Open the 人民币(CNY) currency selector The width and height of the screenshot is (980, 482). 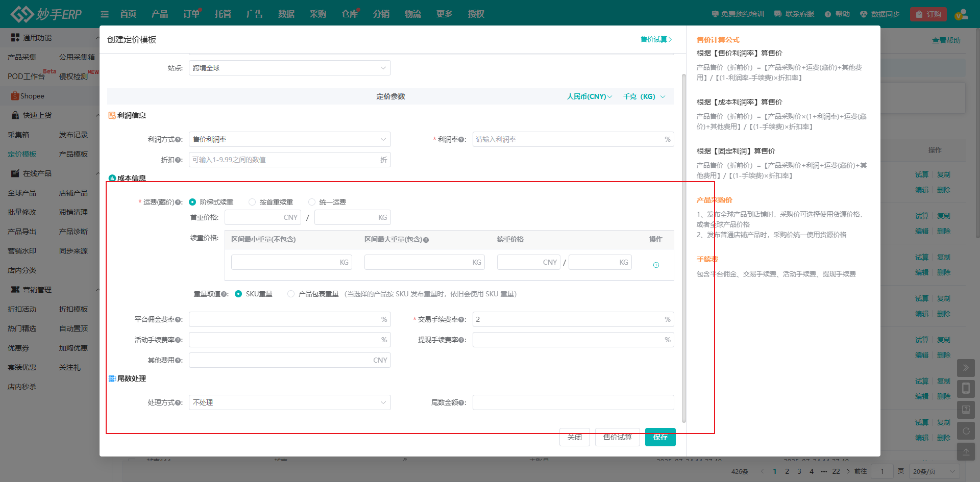pos(589,96)
